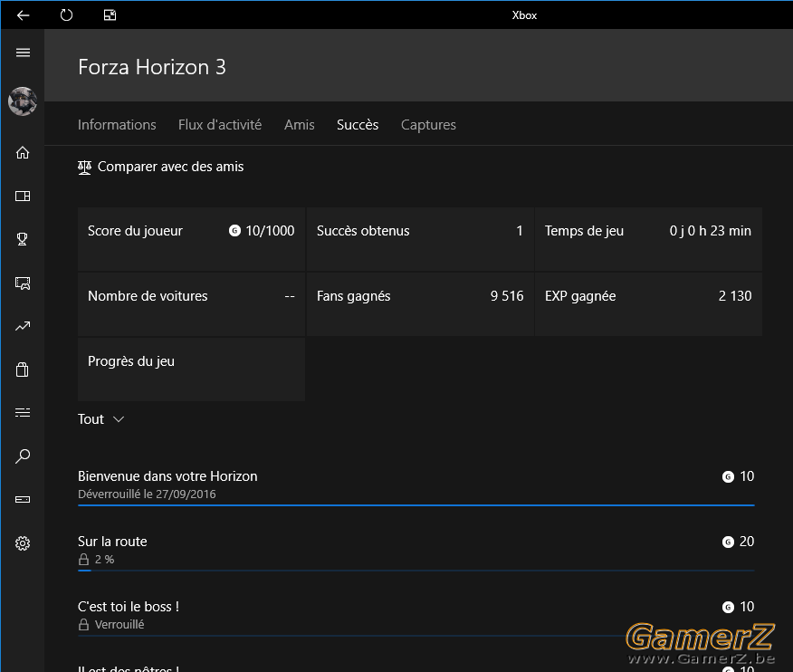Go to Home in the sidebar
Viewport: 793px width, 672px height.
tap(23, 152)
